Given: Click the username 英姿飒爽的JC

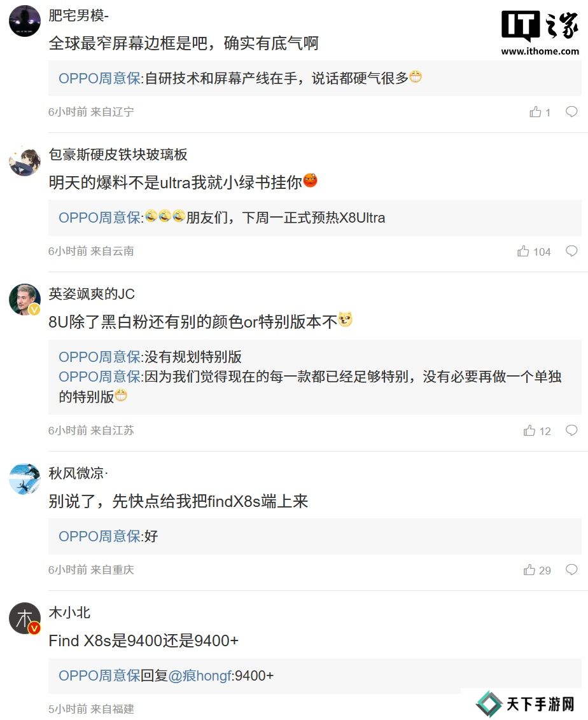Looking at the screenshot, I should (x=92, y=294).
